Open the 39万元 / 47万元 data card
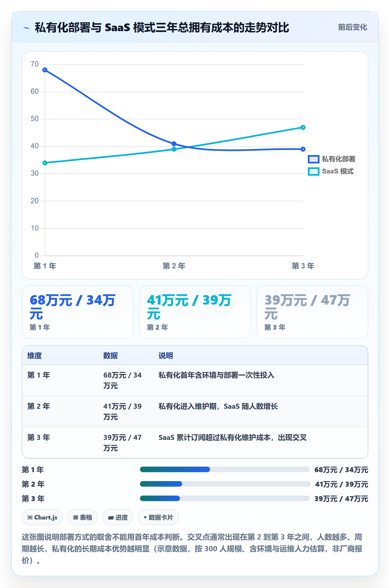The width and height of the screenshot is (390, 588). [312, 312]
